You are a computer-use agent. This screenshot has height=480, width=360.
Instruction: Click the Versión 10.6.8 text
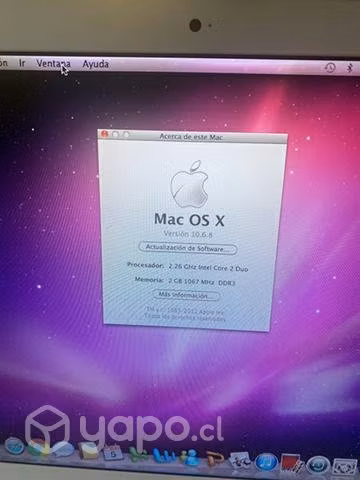pyautogui.click(x=188, y=234)
